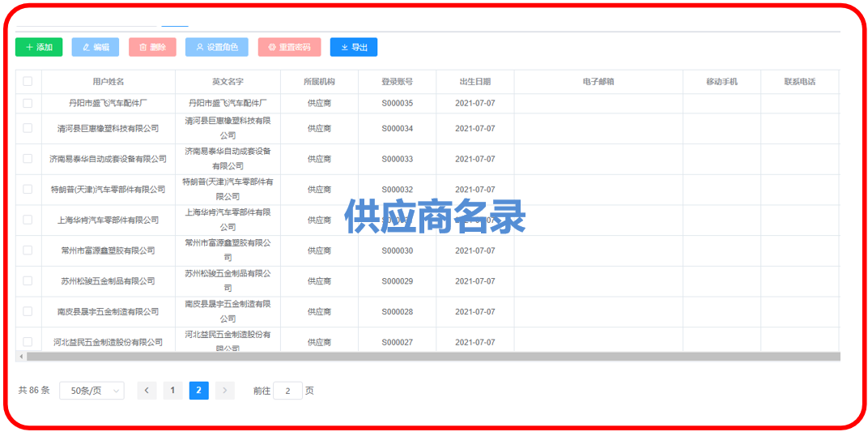This screenshot has width=868, height=432.
Task: Check the row for 丹阳市盛飞汽车配件厂
Action: click(28, 103)
